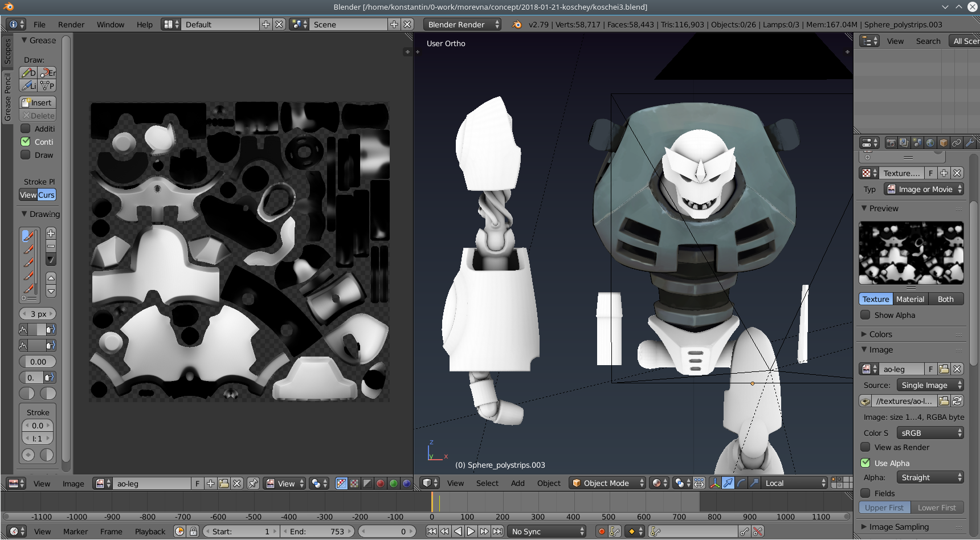Open Local transform orientation dropdown

794,483
